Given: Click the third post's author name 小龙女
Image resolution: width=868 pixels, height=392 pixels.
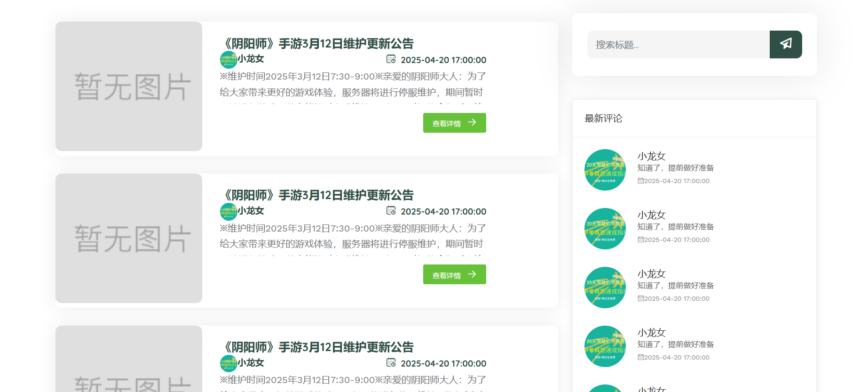Looking at the screenshot, I should [x=251, y=363].
